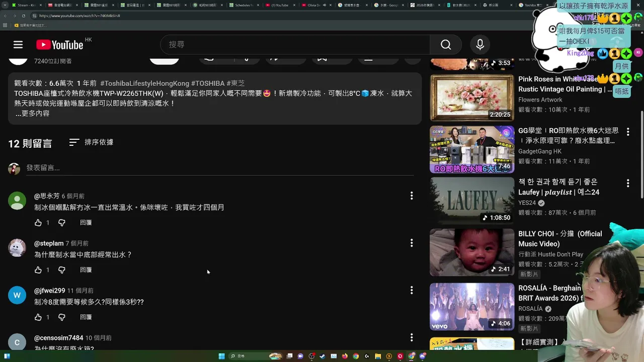Open the ROSALÍA vevo video thumbnail

tap(472, 307)
